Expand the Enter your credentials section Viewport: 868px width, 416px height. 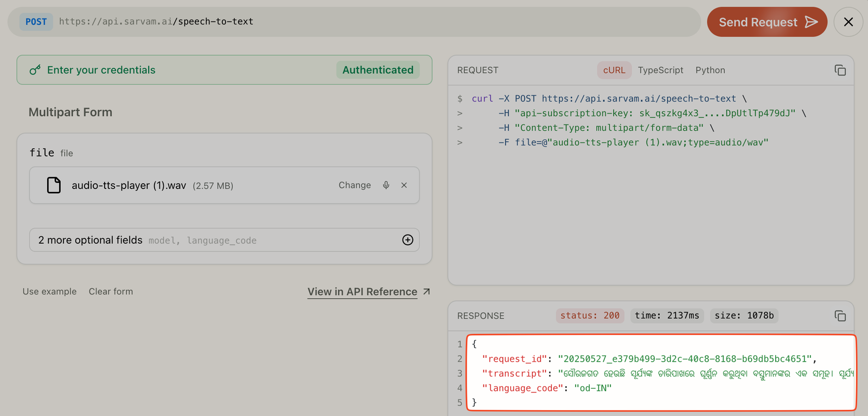coord(101,70)
